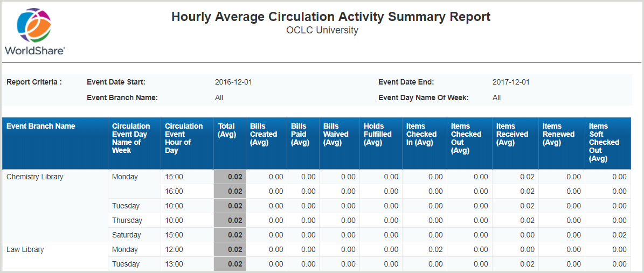644x273 pixels.
Task: Click the Event Date Start value 2016-12-01
Action: click(x=233, y=82)
